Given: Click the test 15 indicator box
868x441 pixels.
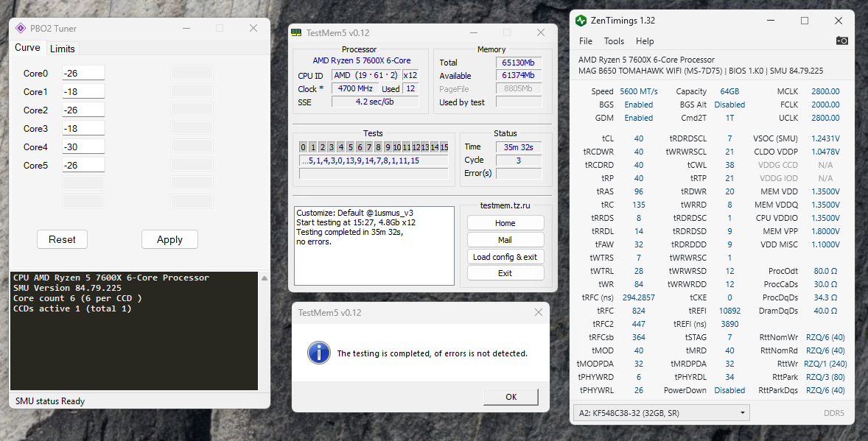Looking at the screenshot, I should [444, 147].
